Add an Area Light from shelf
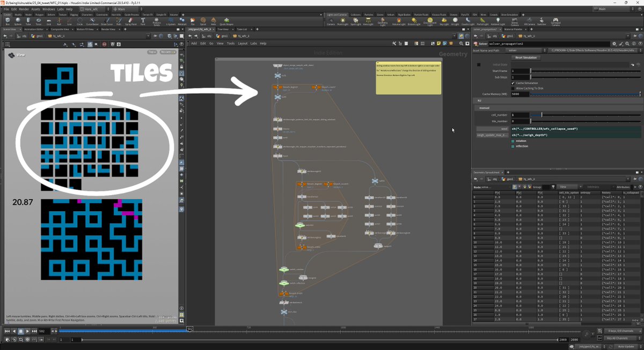Image resolution: width=644 pixels, height=350 pixels. point(368,21)
